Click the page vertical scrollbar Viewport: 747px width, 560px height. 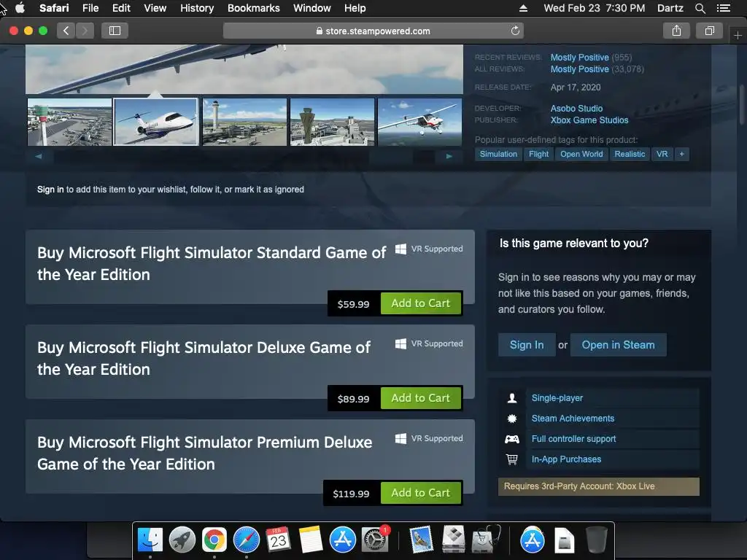742,104
